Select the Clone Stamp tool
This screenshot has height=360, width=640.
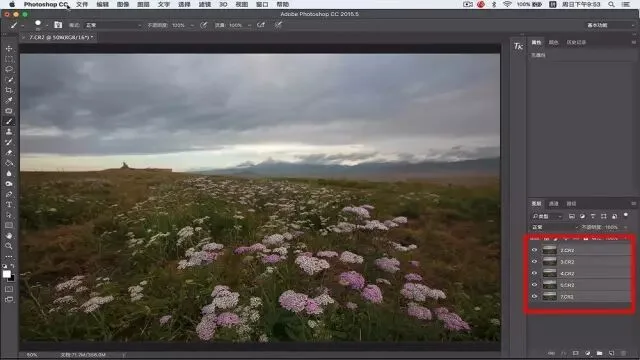click(9, 132)
